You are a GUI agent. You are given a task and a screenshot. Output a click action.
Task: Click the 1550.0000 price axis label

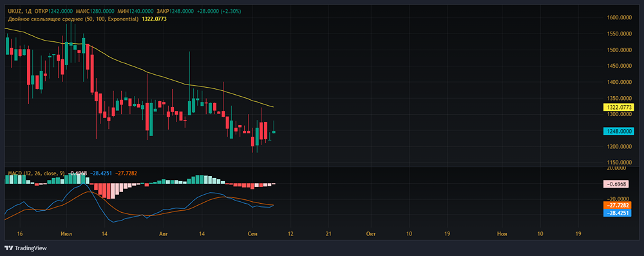(619, 34)
